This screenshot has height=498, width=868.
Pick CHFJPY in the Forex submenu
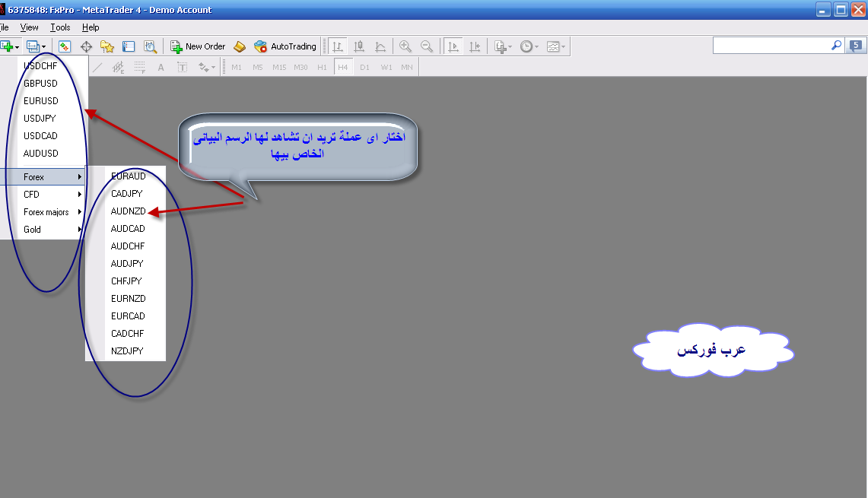click(x=126, y=281)
